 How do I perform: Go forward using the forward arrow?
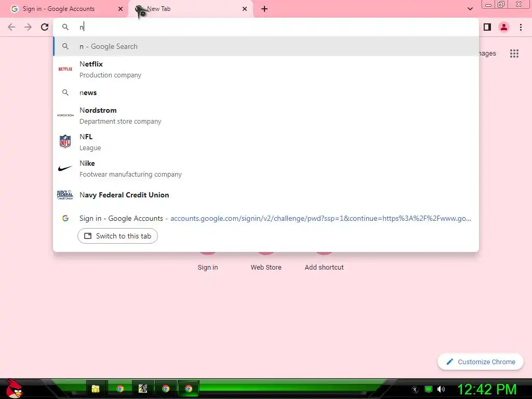pos(28,27)
